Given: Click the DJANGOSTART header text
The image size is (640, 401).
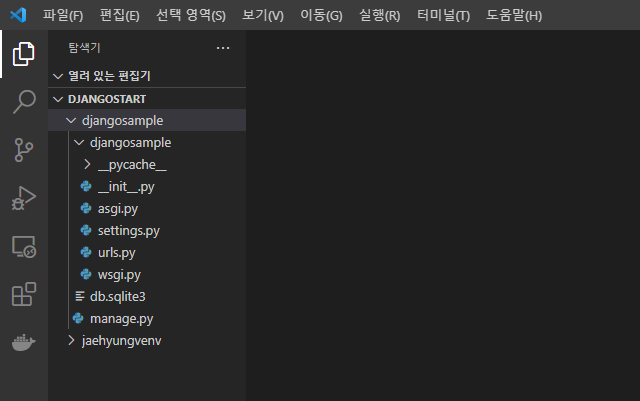Looking at the screenshot, I should point(107,99).
